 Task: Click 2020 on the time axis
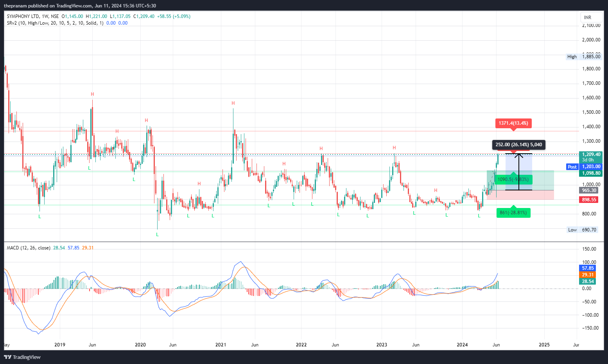tap(140, 345)
